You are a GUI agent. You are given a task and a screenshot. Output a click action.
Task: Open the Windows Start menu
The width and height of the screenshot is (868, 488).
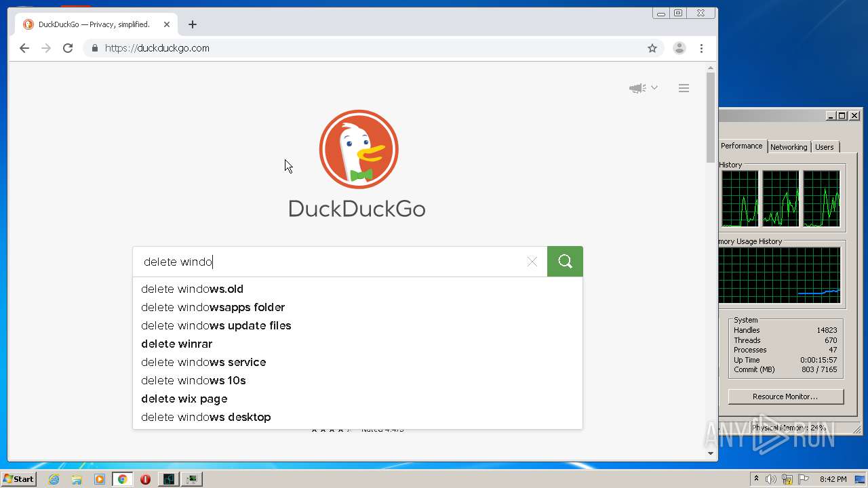pyautogui.click(x=19, y=479)
